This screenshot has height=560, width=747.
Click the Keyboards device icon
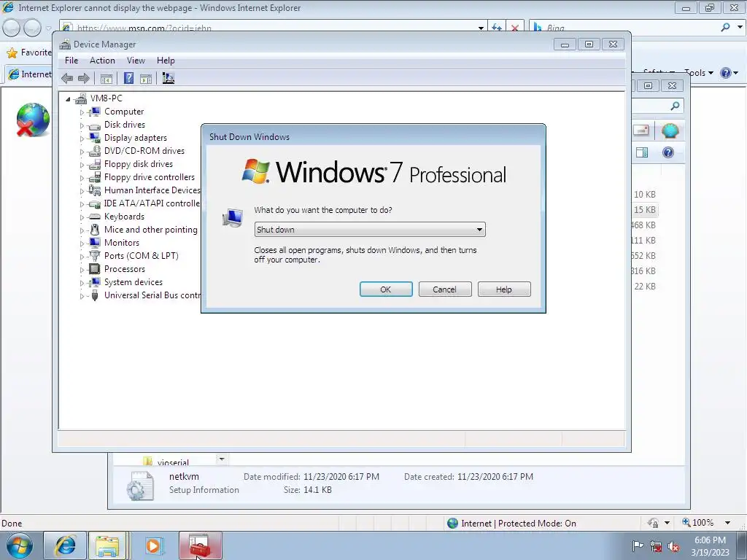pyautogui.click(x=94, y=217)
